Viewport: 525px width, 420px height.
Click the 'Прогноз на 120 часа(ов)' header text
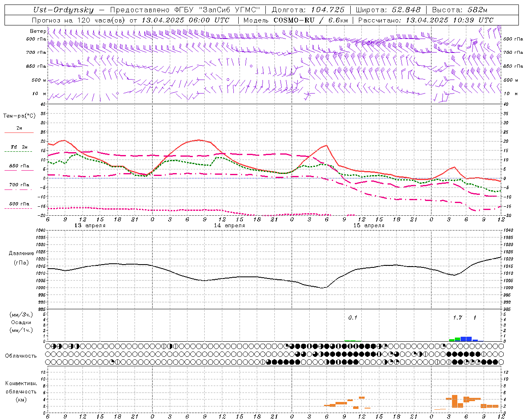point(79,20)
